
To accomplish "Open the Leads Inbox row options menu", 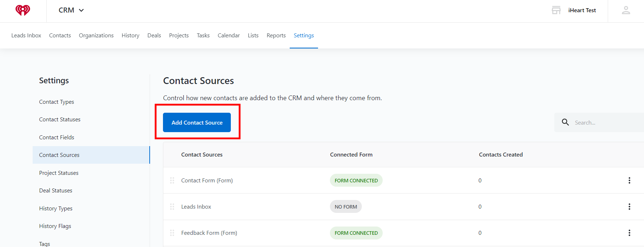I will coord(629,206).
